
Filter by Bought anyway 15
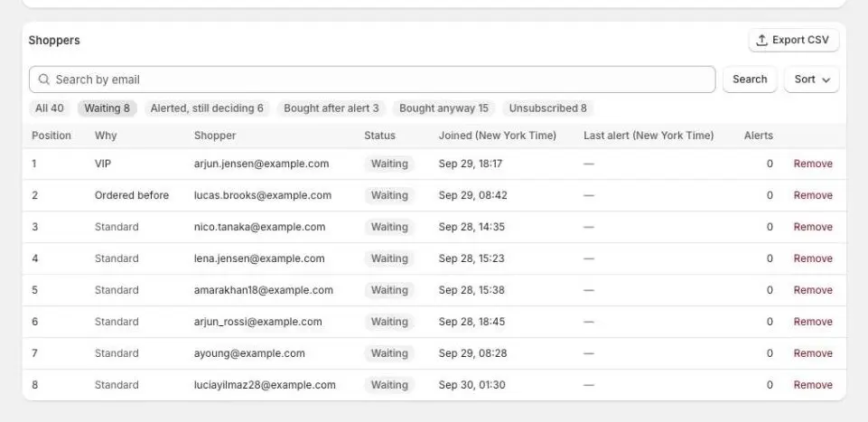point(444,108)
